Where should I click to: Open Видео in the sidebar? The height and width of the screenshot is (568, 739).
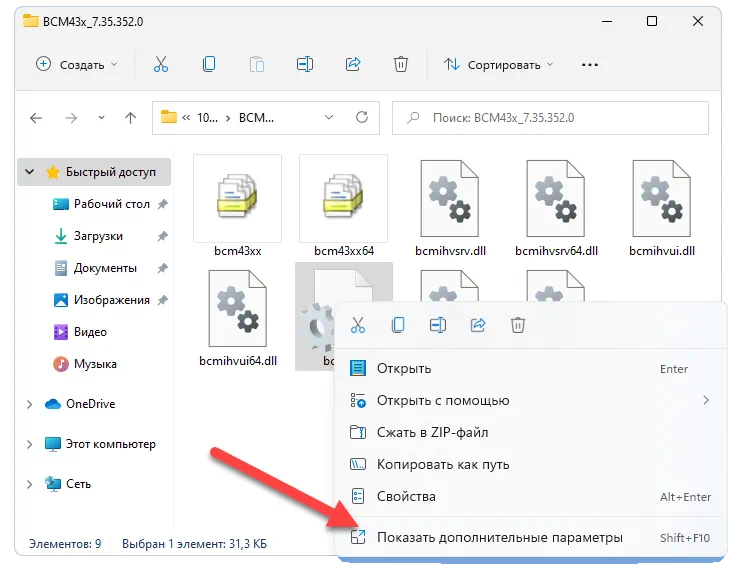pos(90,332)
